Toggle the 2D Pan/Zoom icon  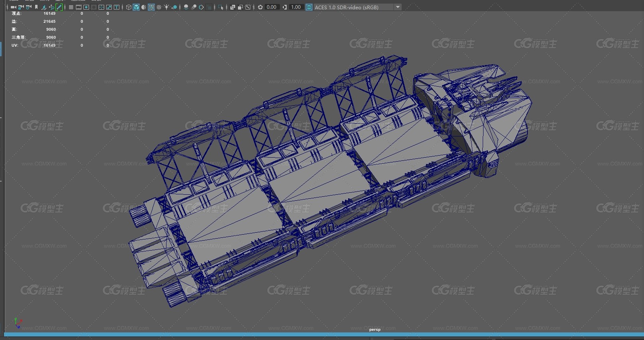click(52, 7)
